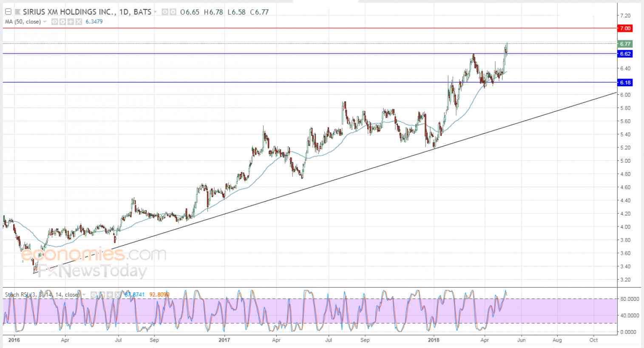Select the MA (50, close) legend label
The image size is (644, 348).
click(x=23, y=22)
